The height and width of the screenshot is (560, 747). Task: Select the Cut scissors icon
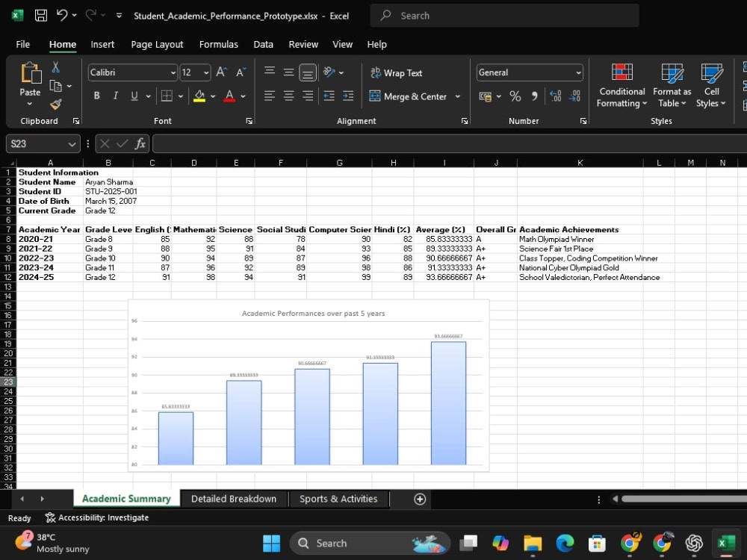click(56, 67)
